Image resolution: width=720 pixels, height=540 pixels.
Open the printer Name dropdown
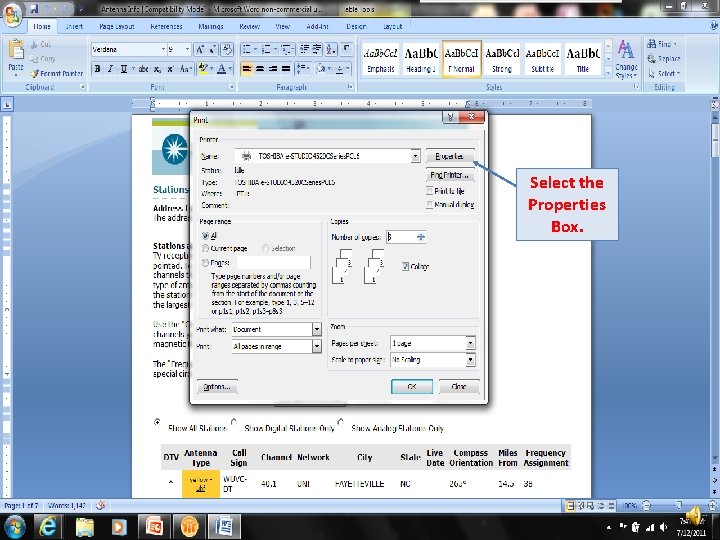pyautogui.click(x=415, y=156)
